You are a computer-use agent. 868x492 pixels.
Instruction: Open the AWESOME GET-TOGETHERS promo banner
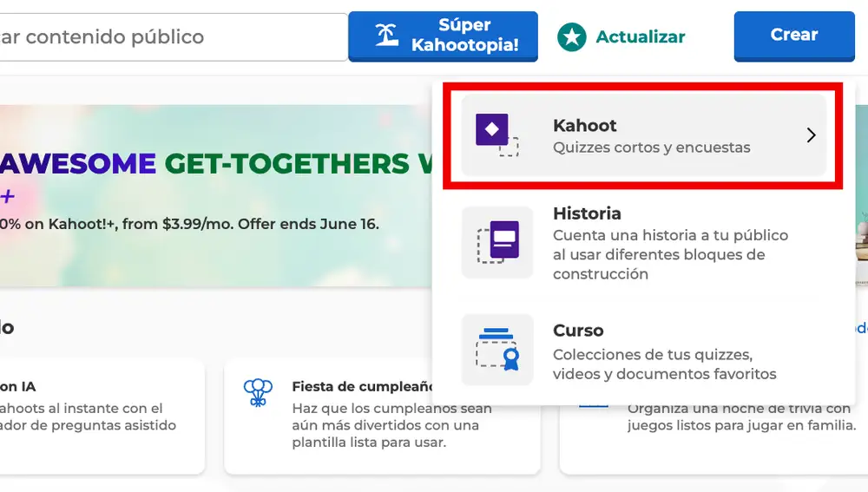(216, 196)
